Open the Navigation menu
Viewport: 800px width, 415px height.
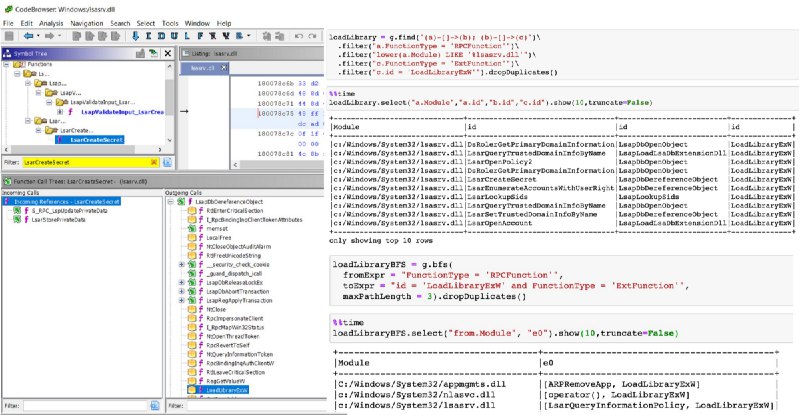tap(87, 23)
